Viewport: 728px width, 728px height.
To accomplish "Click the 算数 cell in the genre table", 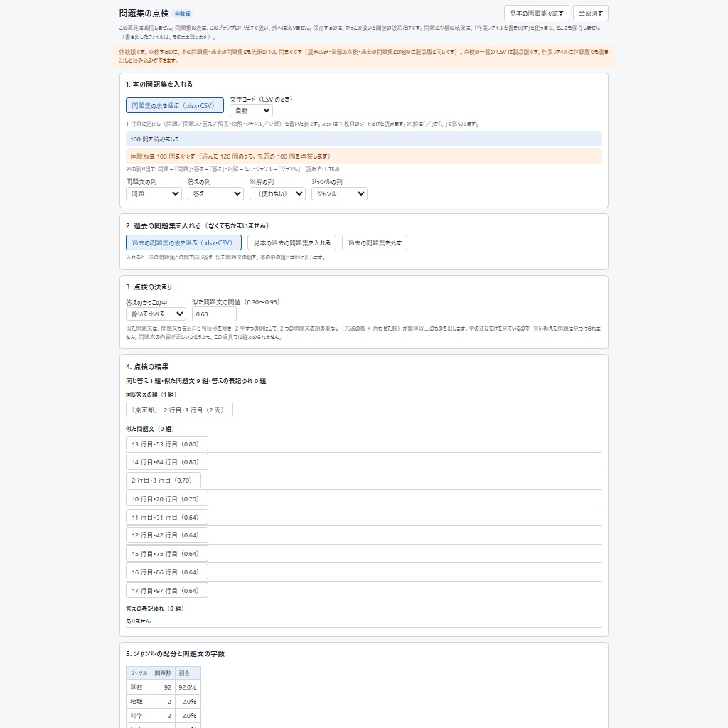I will pyautogui.click(x=139, y=687).
